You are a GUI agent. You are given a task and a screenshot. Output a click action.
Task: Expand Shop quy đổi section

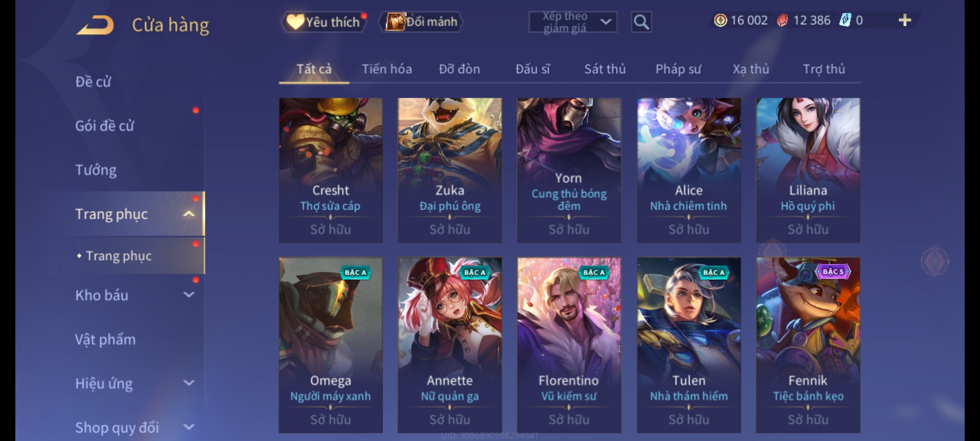click(x=189, y=427)
